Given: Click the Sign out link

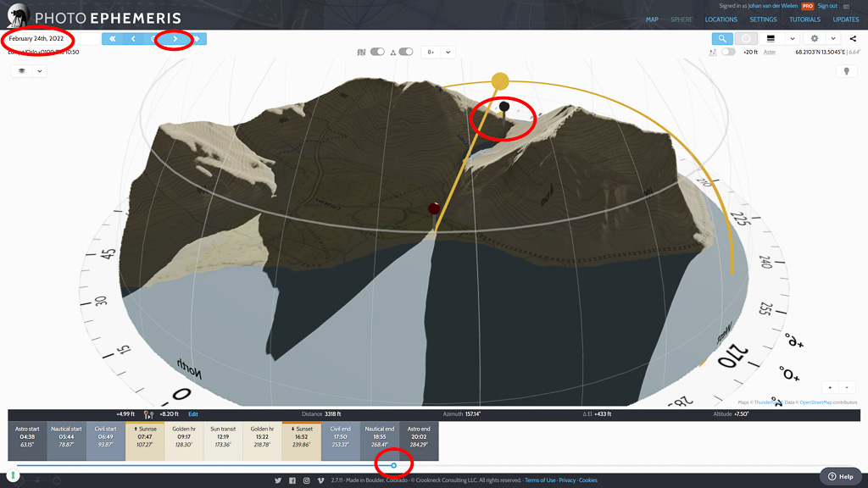Looking at the screenshot, I should [x=827, y=6].
